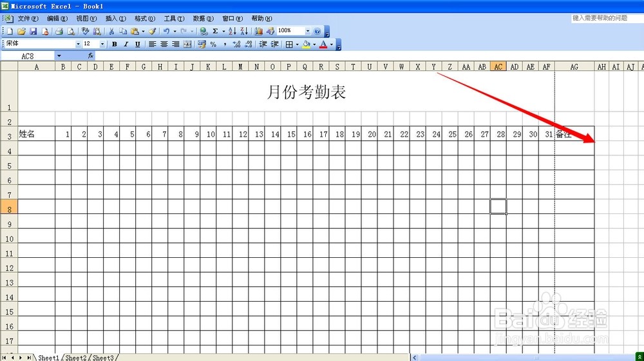
Task: Open the font name dropdown
Action: [78, 44]
